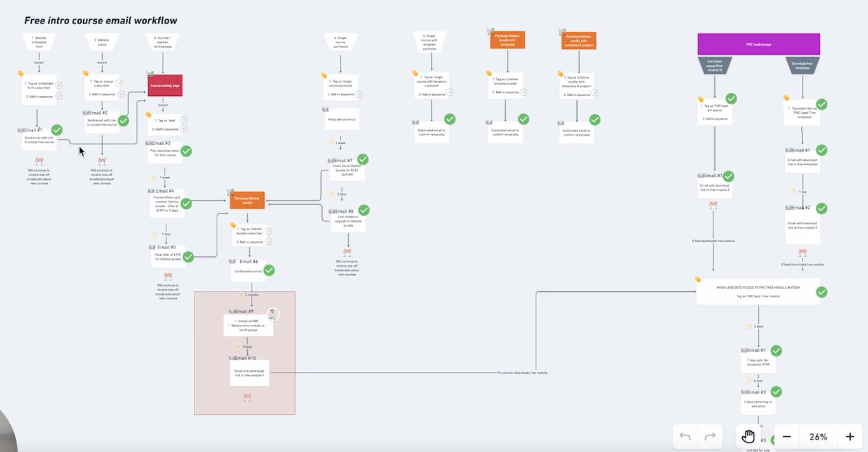The height and width of the screenshot is (452, 868).
Task: Toggle Add to sequence checkbox in embedded form node
Action: click(x=59, y=96)
